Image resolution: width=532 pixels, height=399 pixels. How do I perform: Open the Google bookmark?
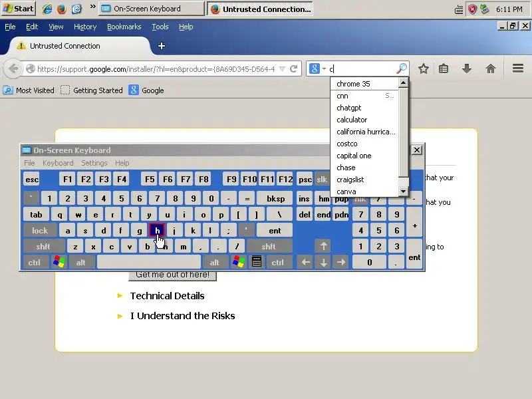[146, 90]
